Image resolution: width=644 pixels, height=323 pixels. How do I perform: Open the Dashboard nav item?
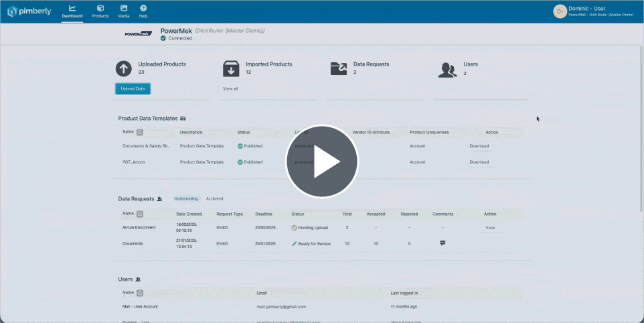(x=72, y=11)
